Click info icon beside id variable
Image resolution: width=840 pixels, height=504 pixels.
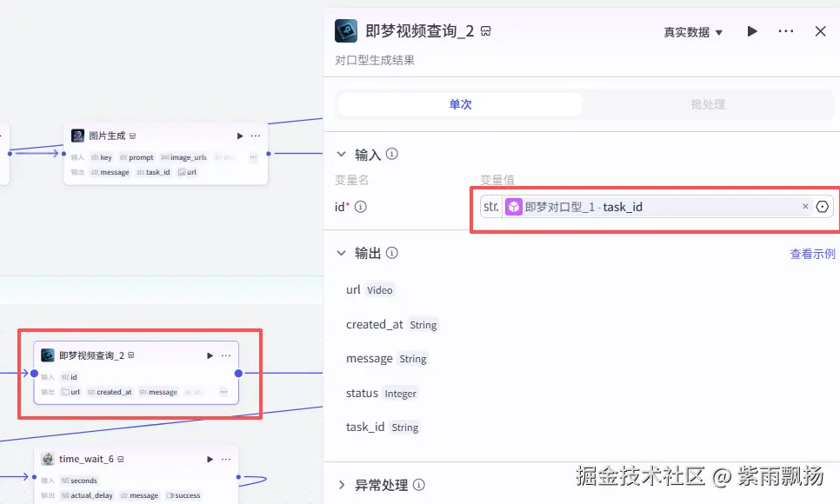(361, 207)
